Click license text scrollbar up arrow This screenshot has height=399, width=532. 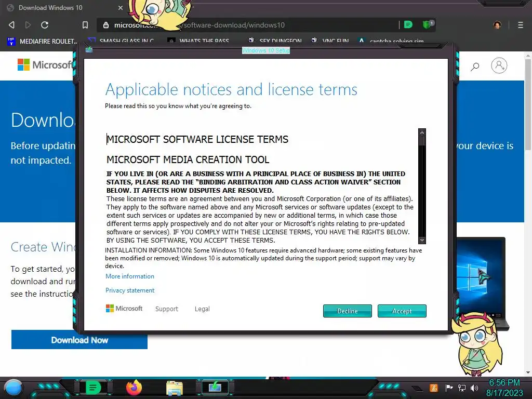pos(422,132)
